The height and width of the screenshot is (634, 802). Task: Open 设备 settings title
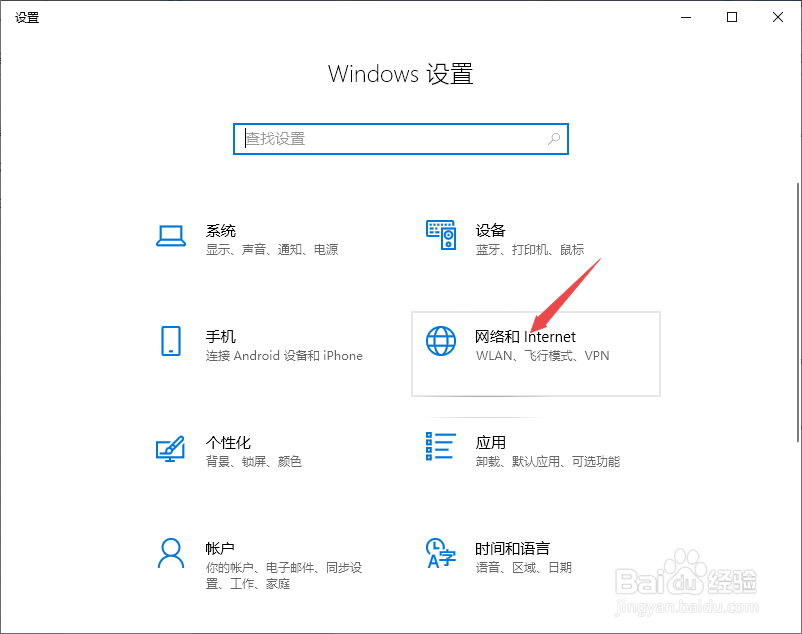(491, 231)
